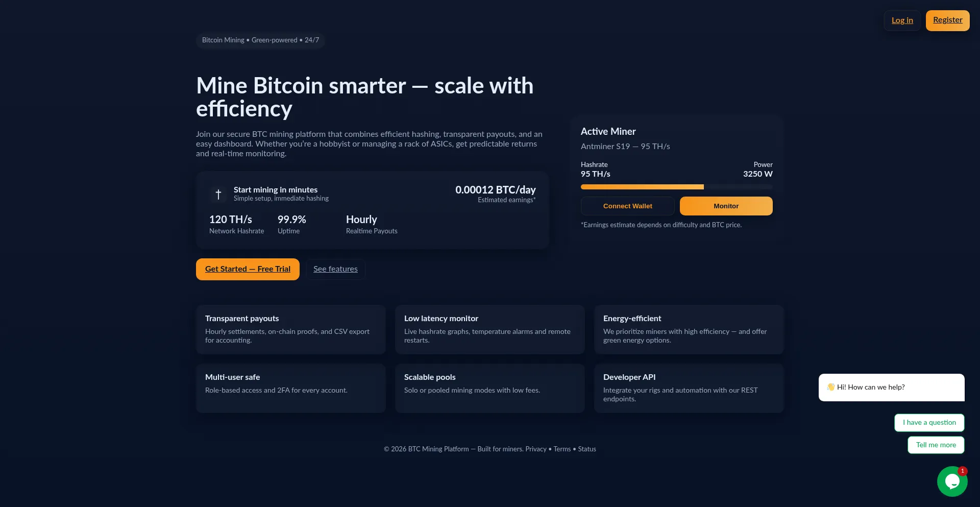
Task: Choose the 'I have a question' quick reply
Action: (929, 422)
